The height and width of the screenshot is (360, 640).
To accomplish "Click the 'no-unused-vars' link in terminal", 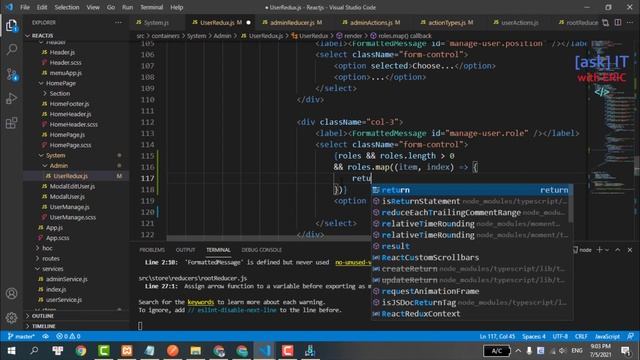I will pyautogui.click(x=353, y=262).
